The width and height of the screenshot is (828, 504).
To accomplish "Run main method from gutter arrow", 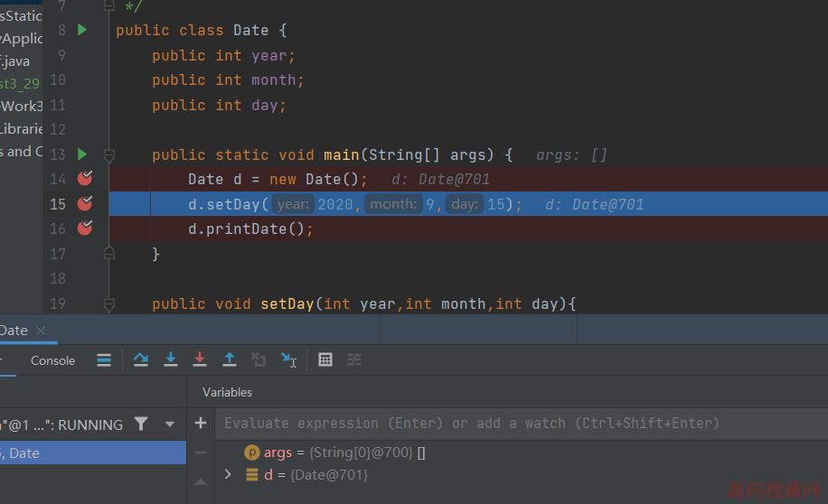I will click(x=82, y=154).
